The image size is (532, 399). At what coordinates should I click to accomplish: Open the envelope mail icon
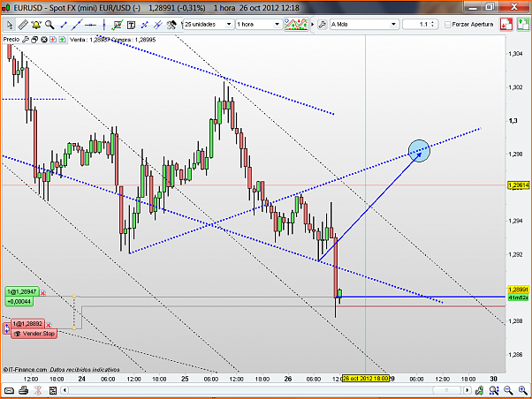tap(9, 391)
